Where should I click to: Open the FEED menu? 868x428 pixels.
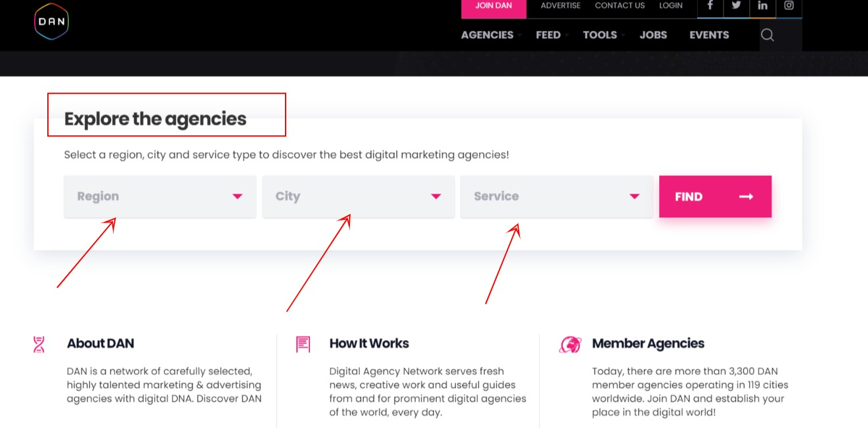(548, 35)
